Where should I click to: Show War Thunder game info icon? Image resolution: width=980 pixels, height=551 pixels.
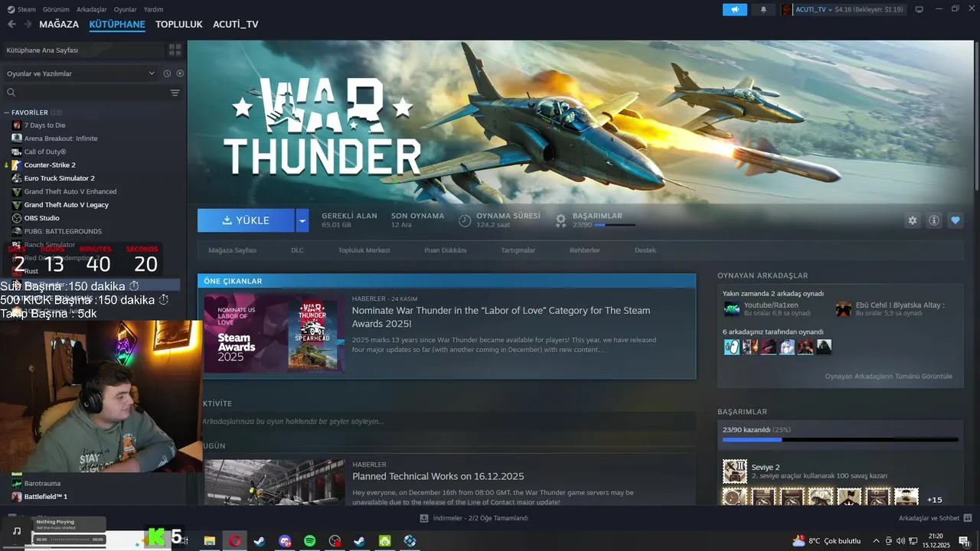933,220
